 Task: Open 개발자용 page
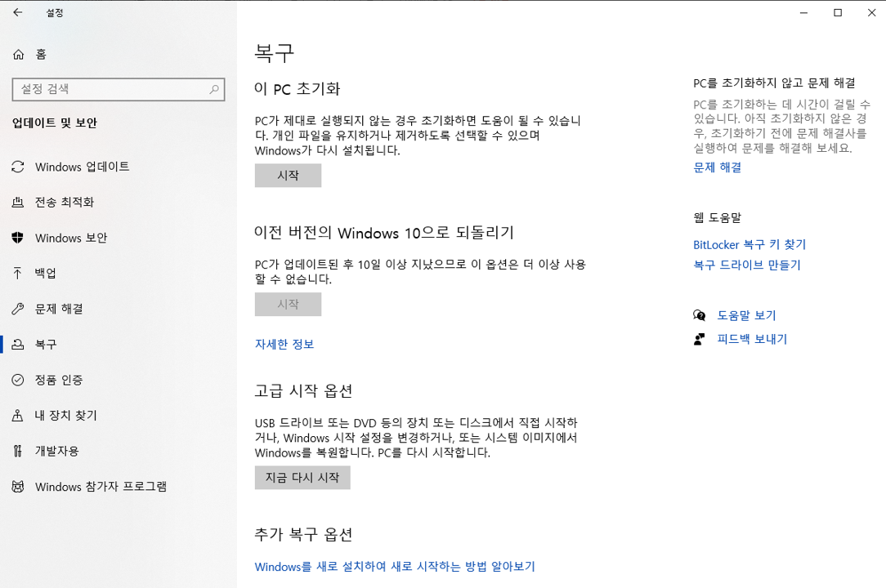click(57, 451)
